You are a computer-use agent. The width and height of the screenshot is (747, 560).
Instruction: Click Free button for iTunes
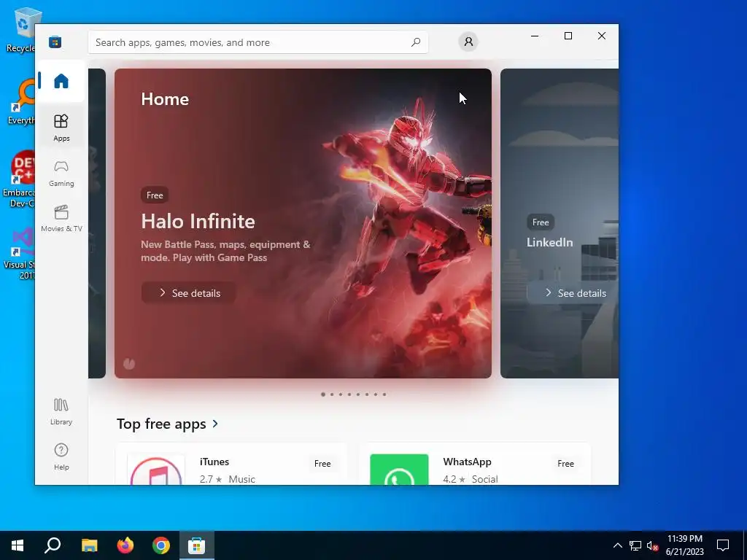[x=322, y=463]
